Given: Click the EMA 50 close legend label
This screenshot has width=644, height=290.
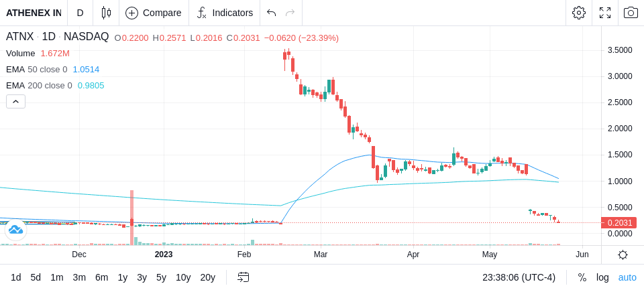Looking at the screenshot, I should 36,70.
